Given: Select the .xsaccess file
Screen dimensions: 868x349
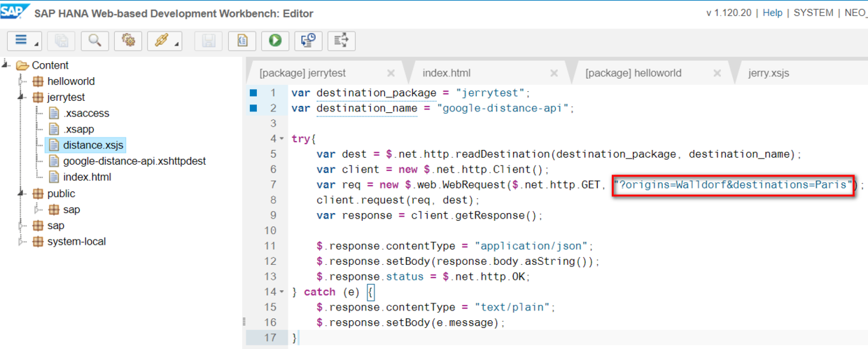Looking at the screenshot, I should [86, 114].
